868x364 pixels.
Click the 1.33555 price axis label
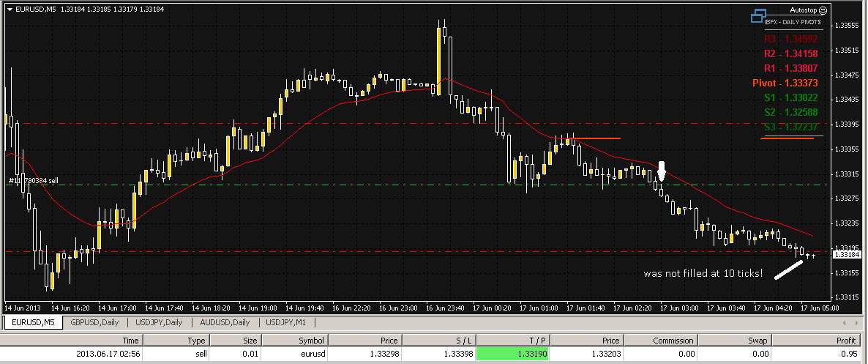tap(846, 26)
